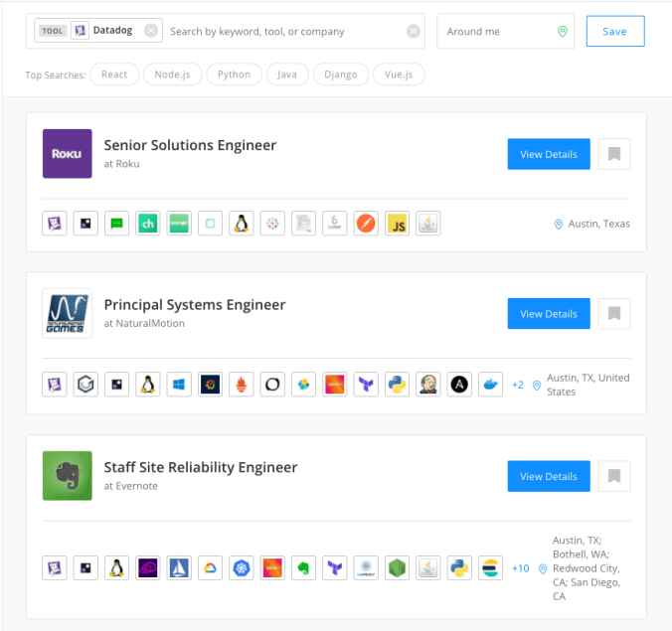Show +10 more tools for Evernote job

click(520, 568)
